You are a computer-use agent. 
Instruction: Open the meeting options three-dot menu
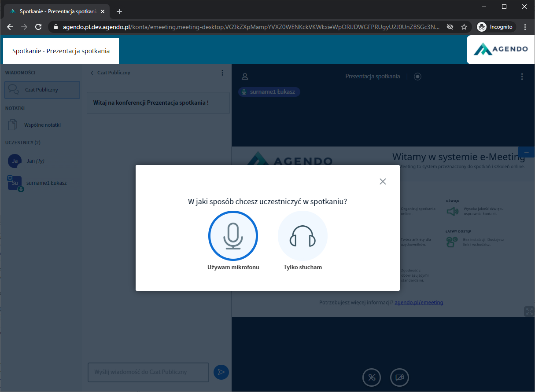522,77
